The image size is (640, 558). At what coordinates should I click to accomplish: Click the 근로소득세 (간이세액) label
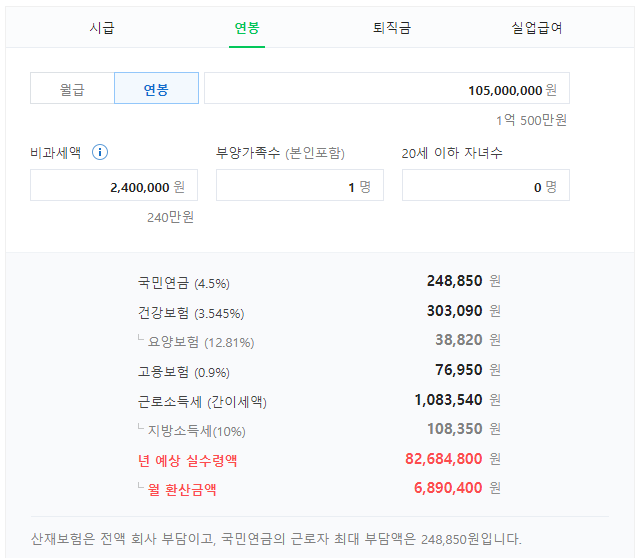click(202, 402)
